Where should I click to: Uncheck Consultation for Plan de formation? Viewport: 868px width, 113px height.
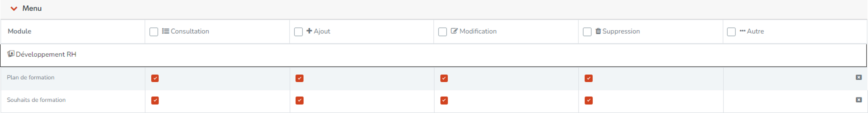coord(155,78)
